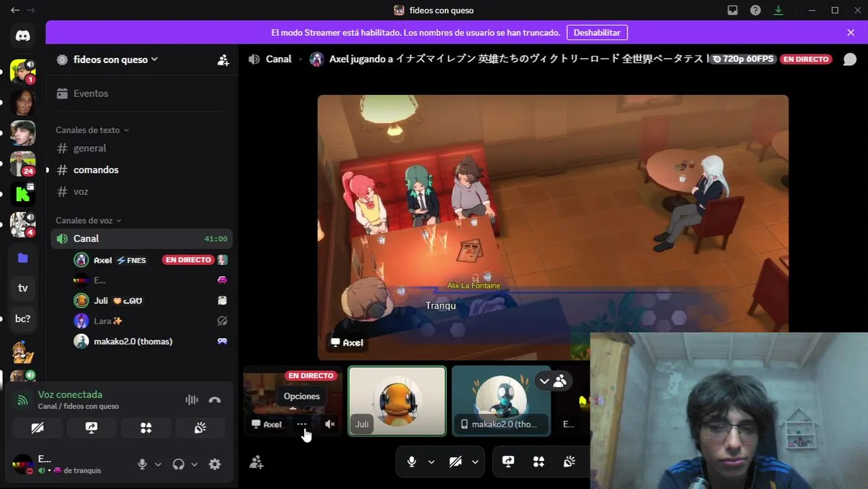Collapse participant tiles with the chevron button
868x489 pixels.
point(544,381)
